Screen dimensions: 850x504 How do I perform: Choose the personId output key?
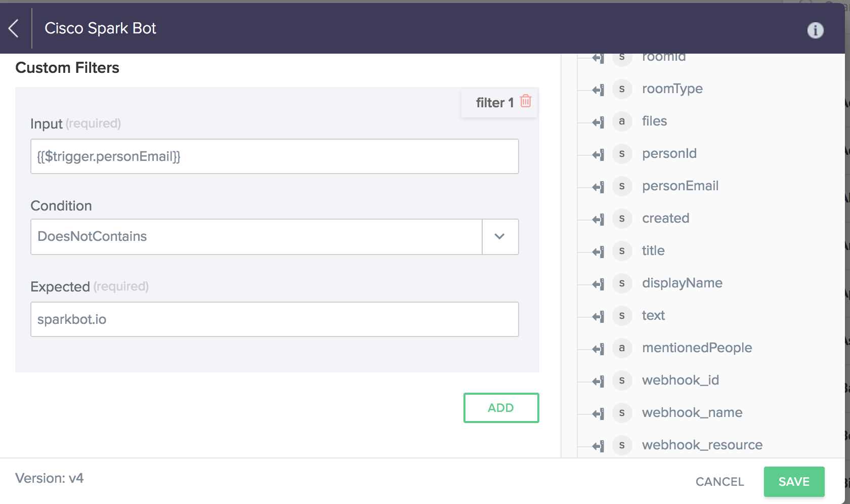click(x=669, y=154)
